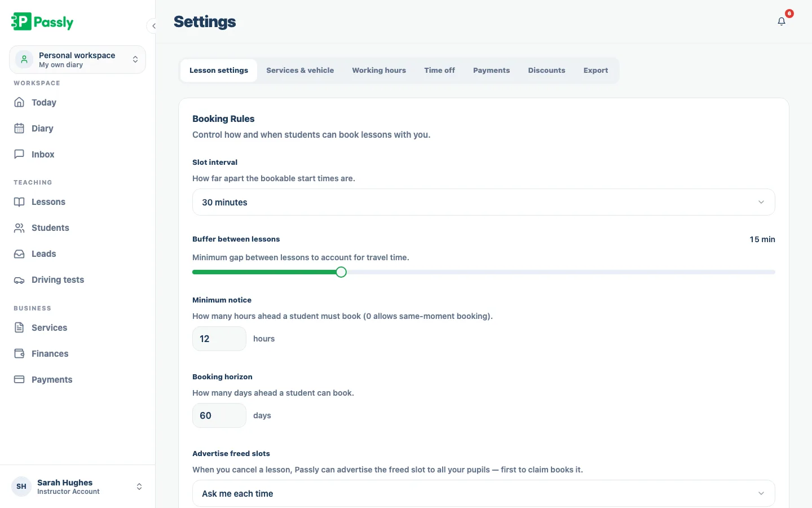Click the Lessons book icon

[19, 202]
